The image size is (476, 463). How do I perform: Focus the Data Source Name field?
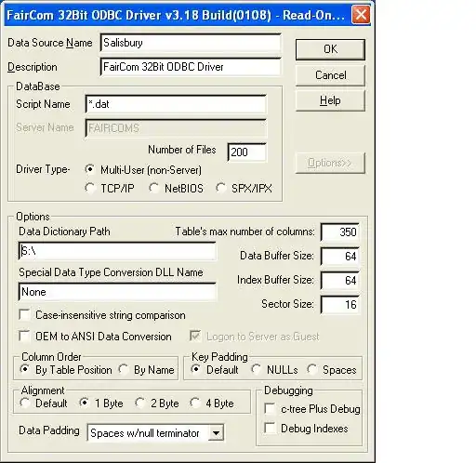pyautogui.click(x=191, y=43)
